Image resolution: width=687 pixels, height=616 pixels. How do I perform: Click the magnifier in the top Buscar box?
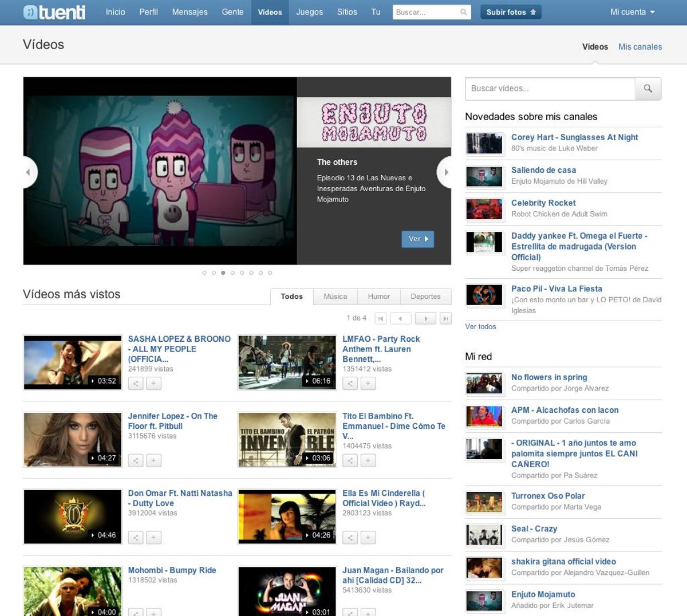pos(464,12)
